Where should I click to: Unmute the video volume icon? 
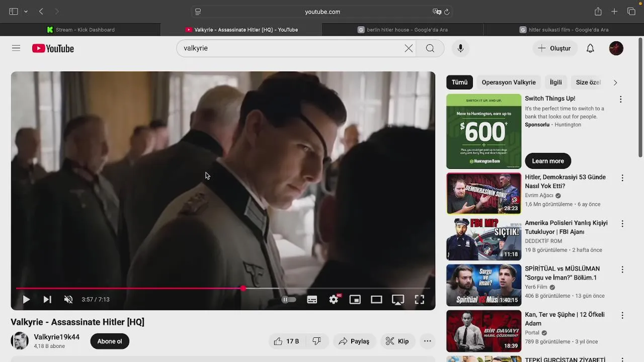[x=68, y=300]
